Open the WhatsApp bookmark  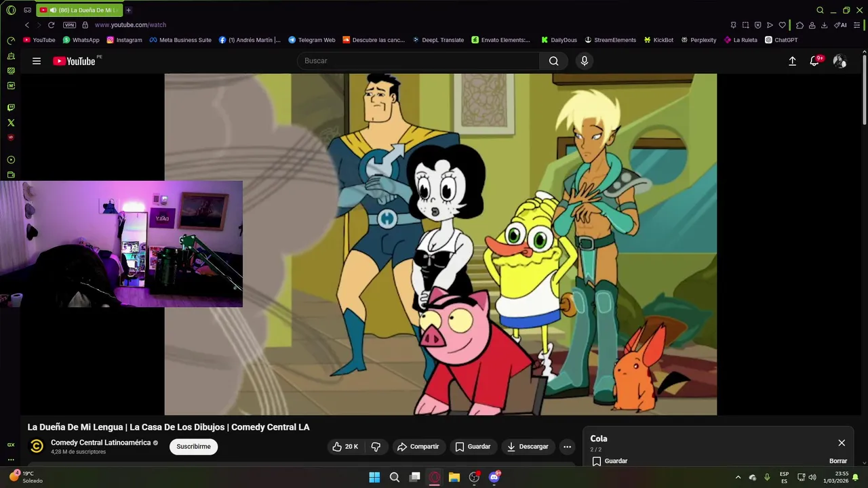[x=81, y=40]
